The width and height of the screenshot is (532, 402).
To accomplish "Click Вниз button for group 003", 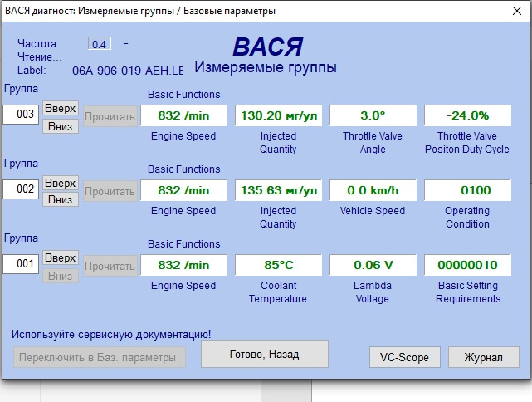I will (x=61, y=126).
